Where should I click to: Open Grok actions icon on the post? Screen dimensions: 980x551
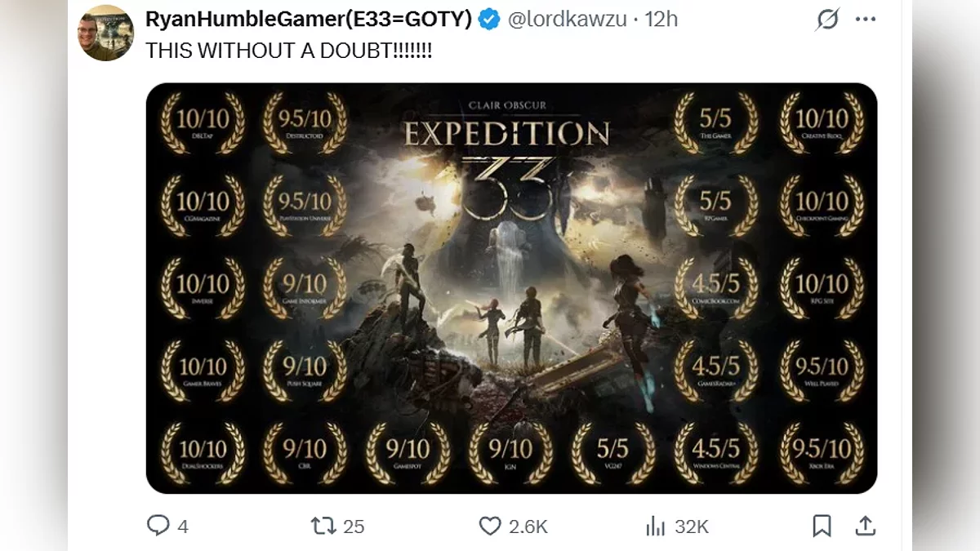point(827,20)
